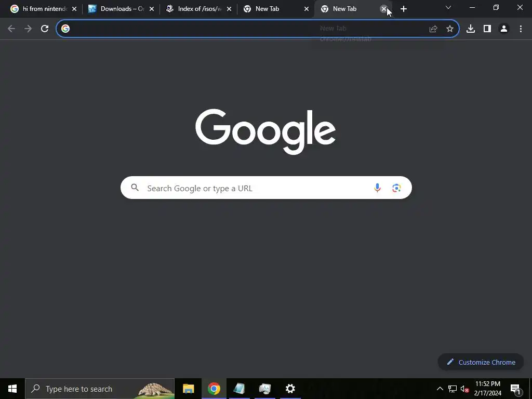Open the Windows Start menu

point(12,389)
